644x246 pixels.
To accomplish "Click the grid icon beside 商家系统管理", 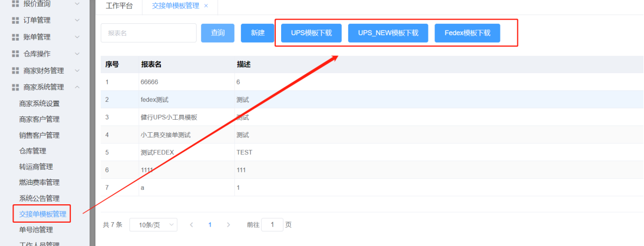I will [x=15, y=87].
